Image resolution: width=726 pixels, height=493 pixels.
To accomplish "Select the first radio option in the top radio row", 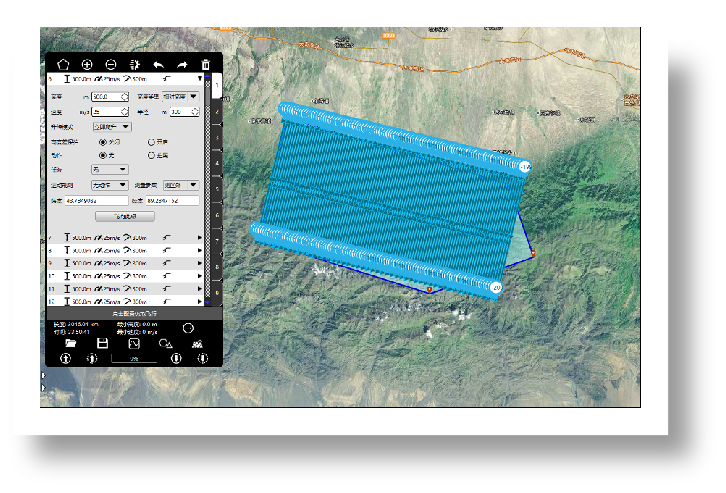I will (x=102, y=142).
